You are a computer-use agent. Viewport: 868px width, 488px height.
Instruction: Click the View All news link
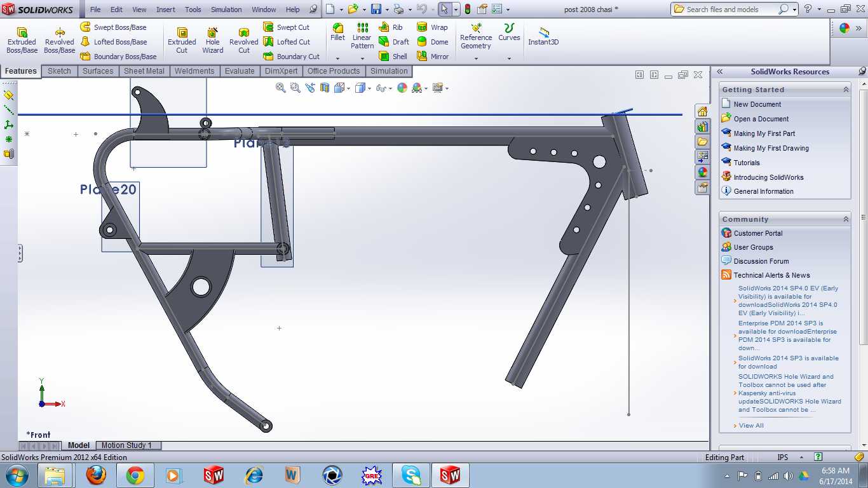coord(751,426)
